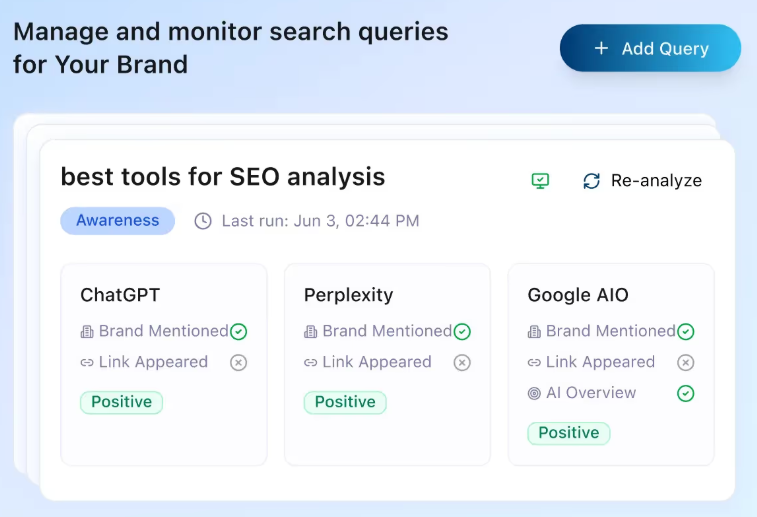Open the Perplexity result card title
Image resolution: width=757 pixels, height=517 pixels.
pyautogui.click(x=348, y=295)
